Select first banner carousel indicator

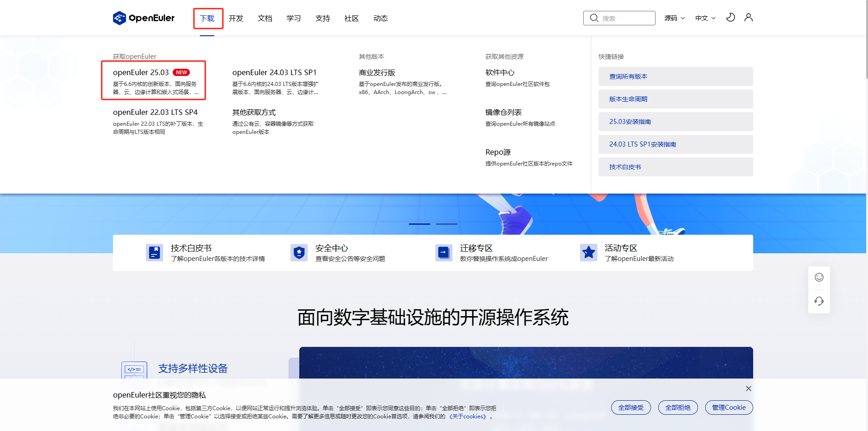click(420, 224)
